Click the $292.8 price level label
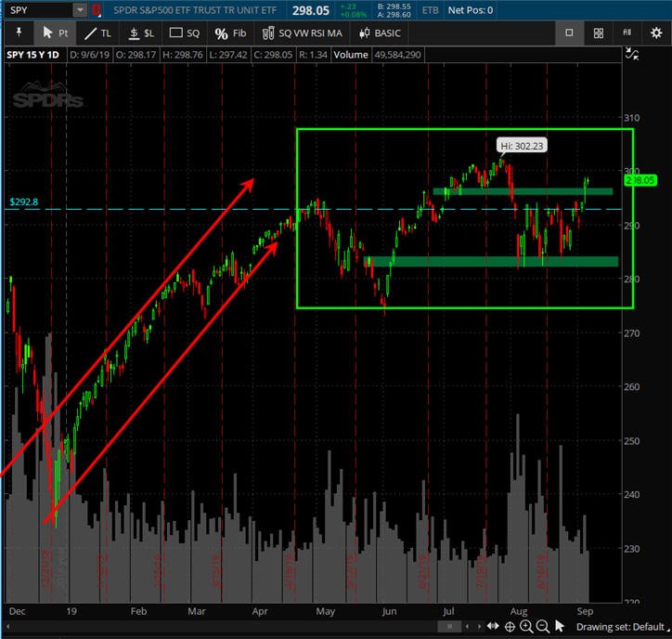This screenshot has height=639, width=672. click(23, 202)
